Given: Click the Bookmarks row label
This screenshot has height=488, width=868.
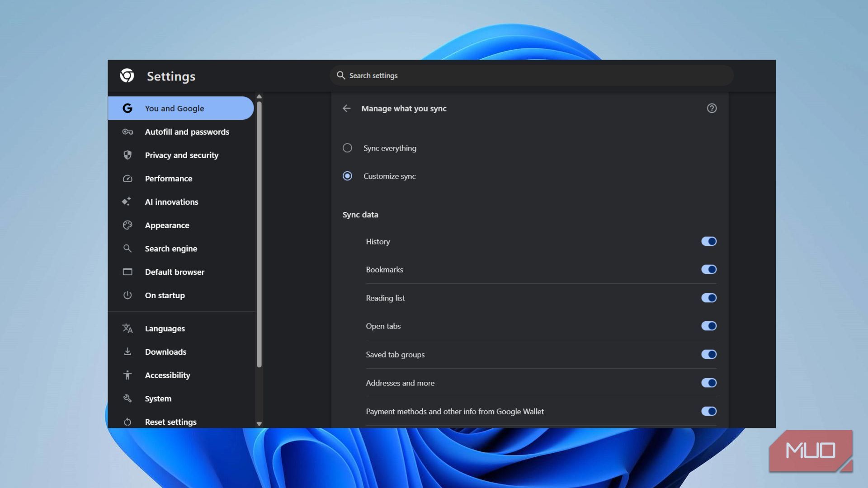Looking at the screenshot, I should tap(384, 269).
